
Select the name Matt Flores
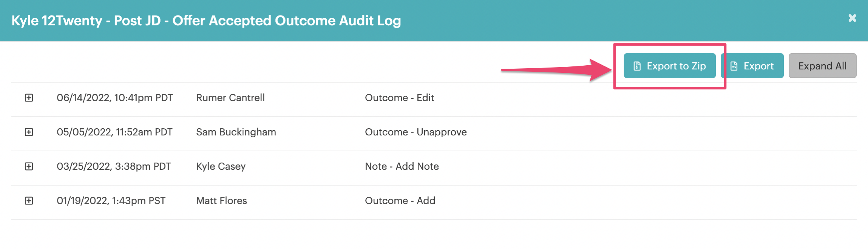[221, 201]
